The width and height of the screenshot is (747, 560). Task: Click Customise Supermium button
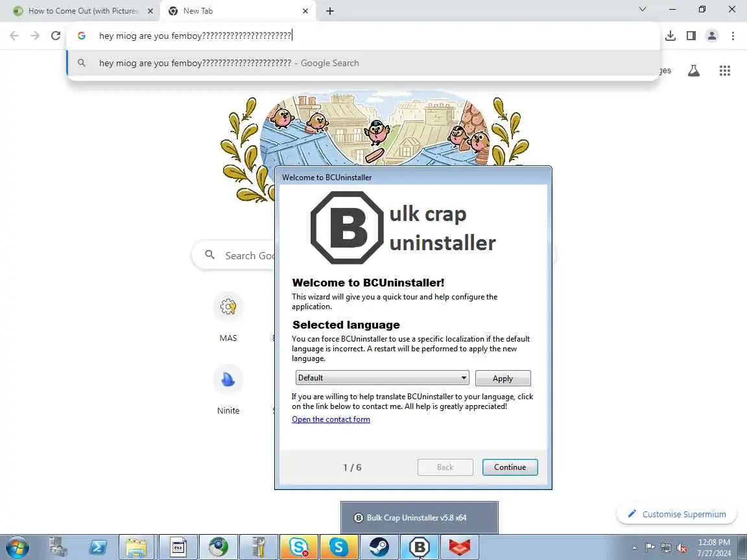(x=677, y=514)
